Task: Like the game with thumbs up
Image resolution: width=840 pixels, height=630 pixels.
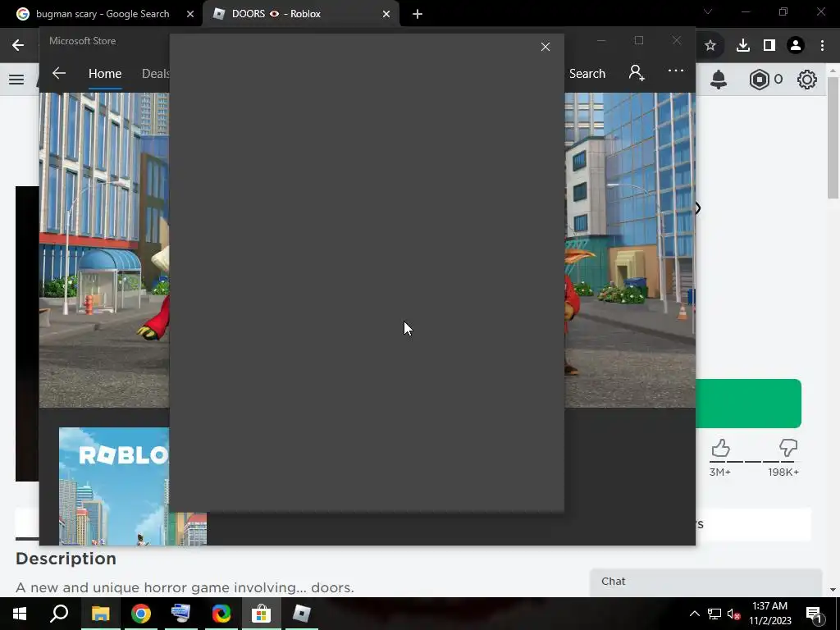Action: click(x=720, y=449)
